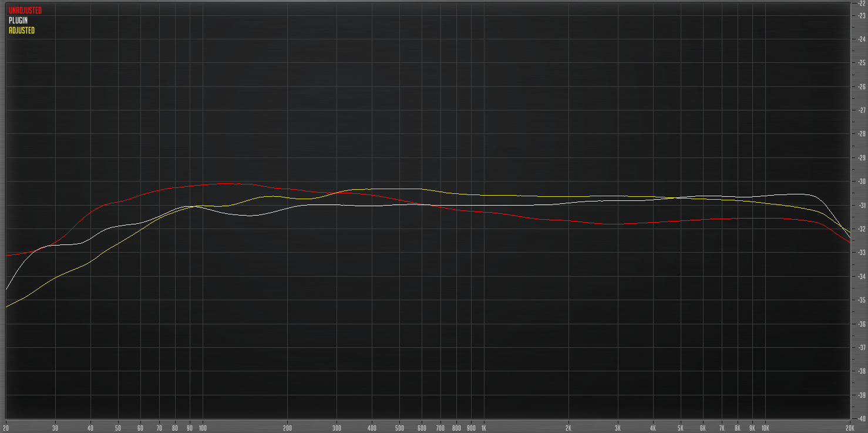The image size is (868, 433).
Task: Click the -31 dB scale label
Action: [862, 205]
